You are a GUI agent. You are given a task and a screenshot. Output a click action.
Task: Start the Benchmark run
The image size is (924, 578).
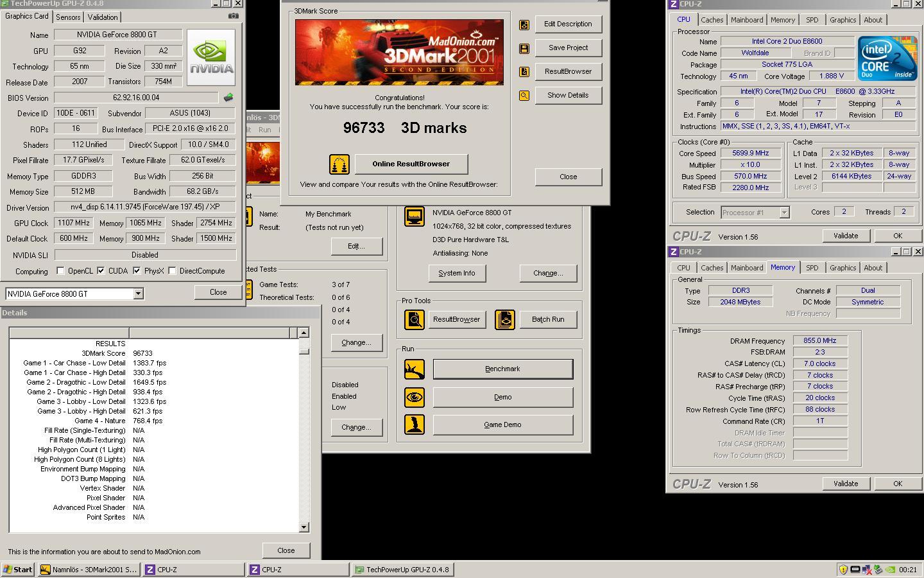(x=502, y=369)
